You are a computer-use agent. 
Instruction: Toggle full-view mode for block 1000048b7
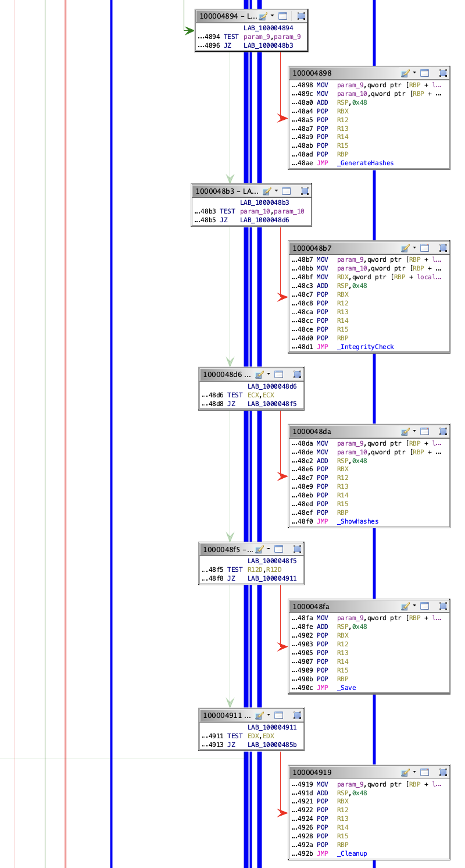(x=425, y=248)
